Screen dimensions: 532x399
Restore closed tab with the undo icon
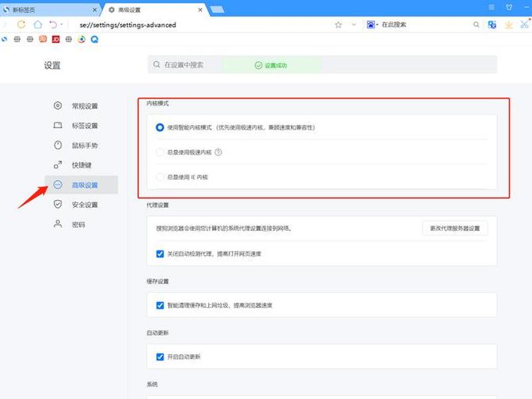coord(53,25)
